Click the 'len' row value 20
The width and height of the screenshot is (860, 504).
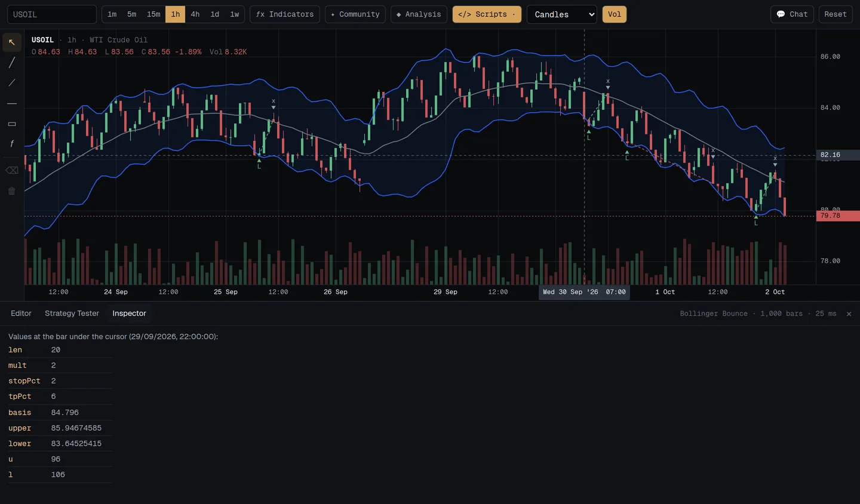(56, 350)
